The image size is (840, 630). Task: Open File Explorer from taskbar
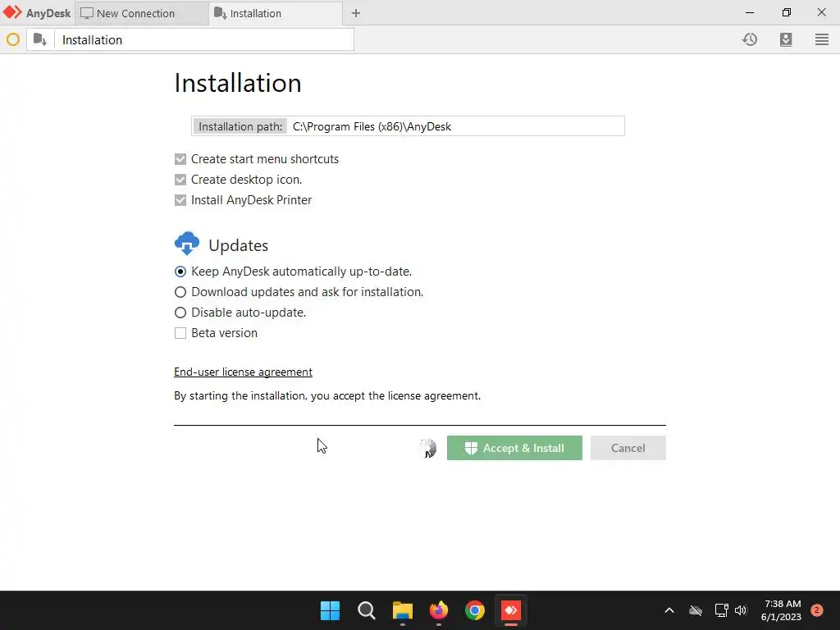coord(402,610)
